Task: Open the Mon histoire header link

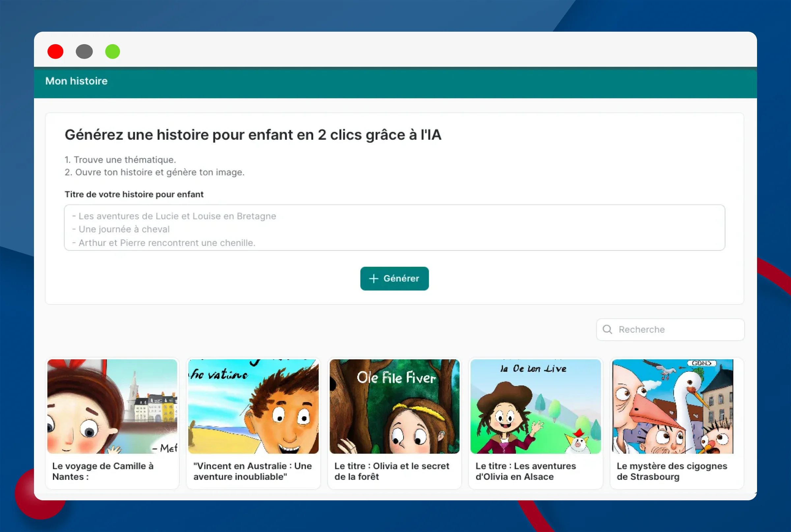Action: [76, 81]
